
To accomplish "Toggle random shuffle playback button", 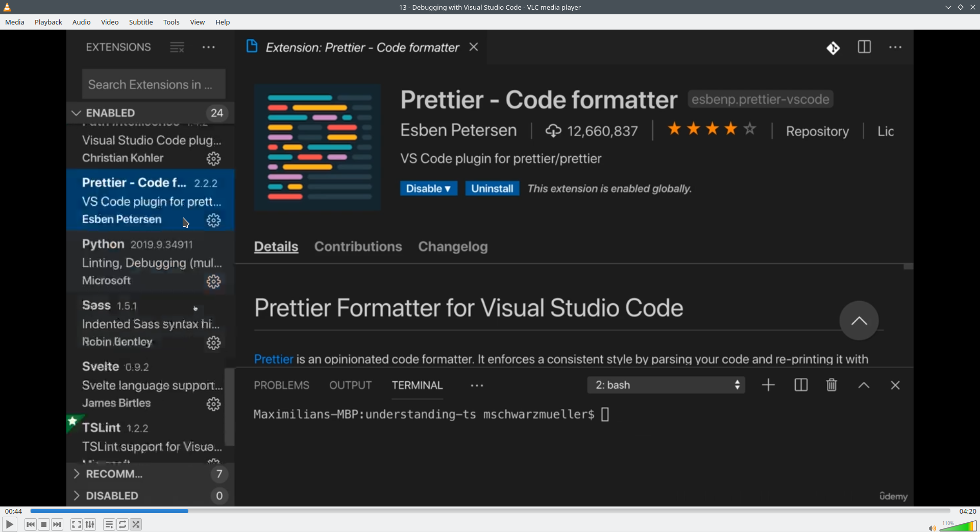I will point(136,524).
